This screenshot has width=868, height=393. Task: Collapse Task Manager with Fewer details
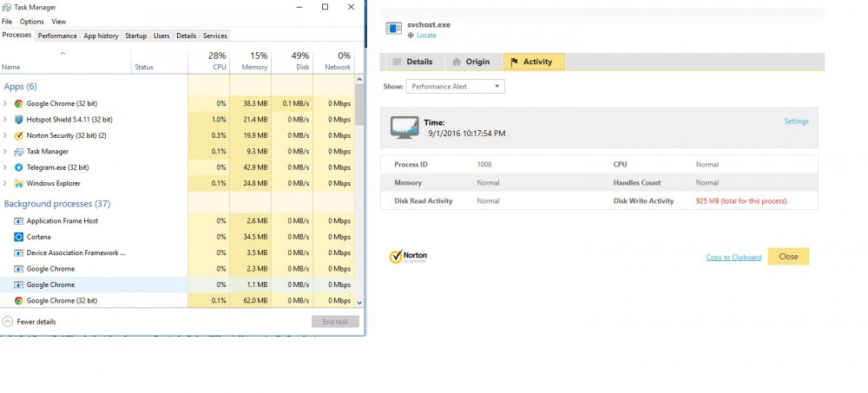30,322
